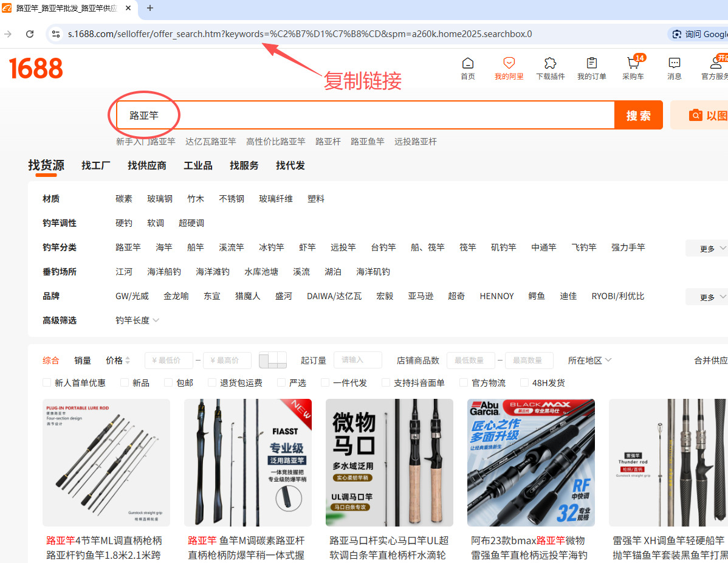Screen dimensions: 728x563
Task: Sort results by 综合
Action: click(x=51, y=361)
